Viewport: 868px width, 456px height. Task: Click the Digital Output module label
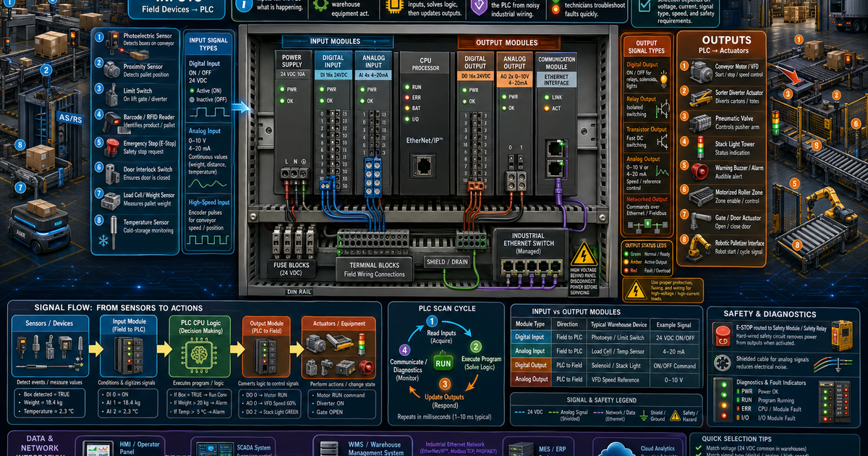475,61
